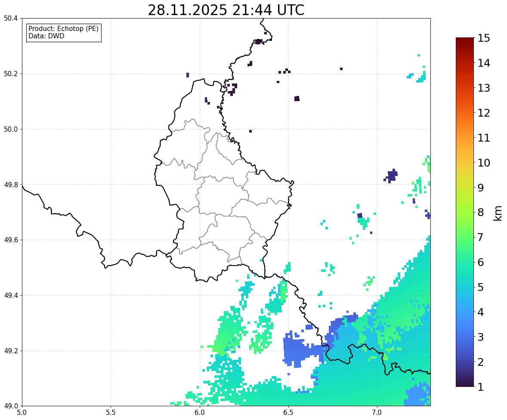This screenshot has height=420, width=507.
Task: Click the colorbar tick label 13
Action: tap(484, 88)
